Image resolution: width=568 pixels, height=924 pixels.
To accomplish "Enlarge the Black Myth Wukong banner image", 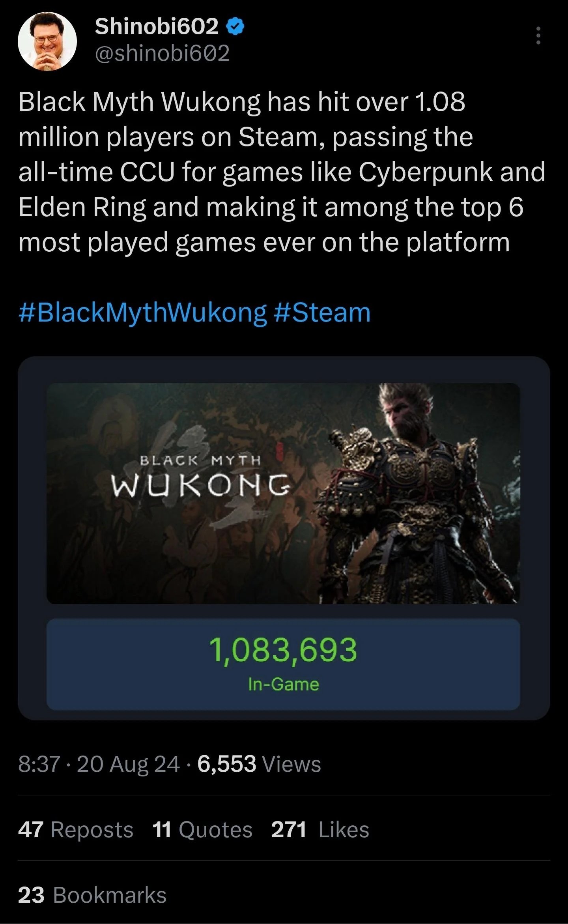I will point(283,493).
